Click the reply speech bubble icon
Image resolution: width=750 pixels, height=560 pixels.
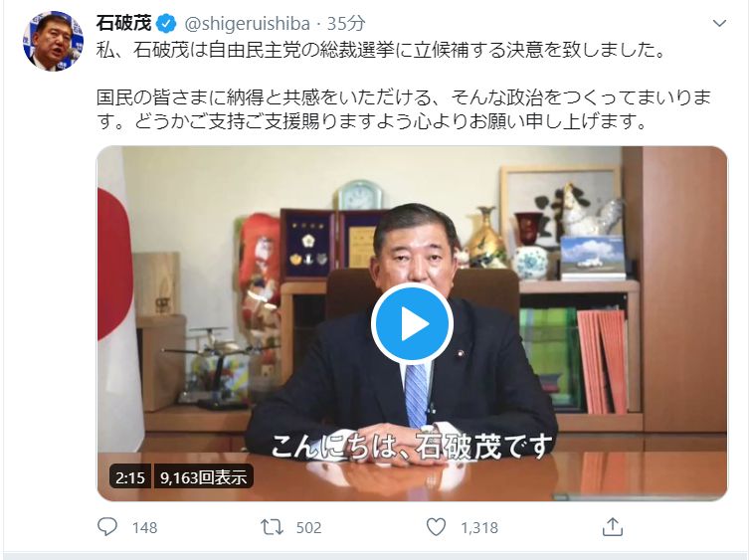(x=107, y=526)
